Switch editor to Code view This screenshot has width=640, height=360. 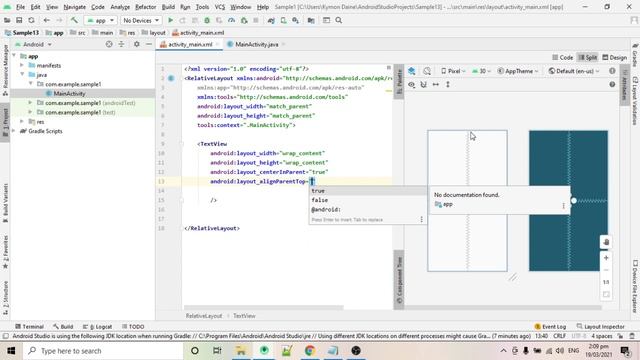click(x=563, y=58)
